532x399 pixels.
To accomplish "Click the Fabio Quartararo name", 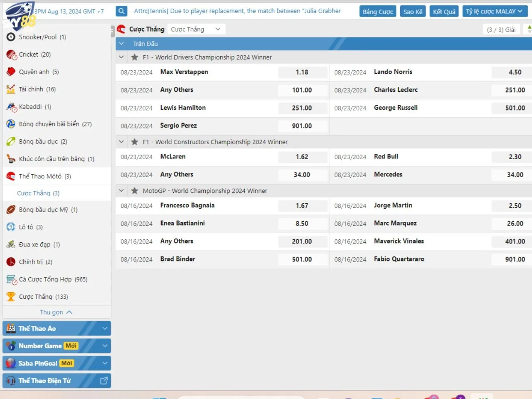I will pos(399,259).
